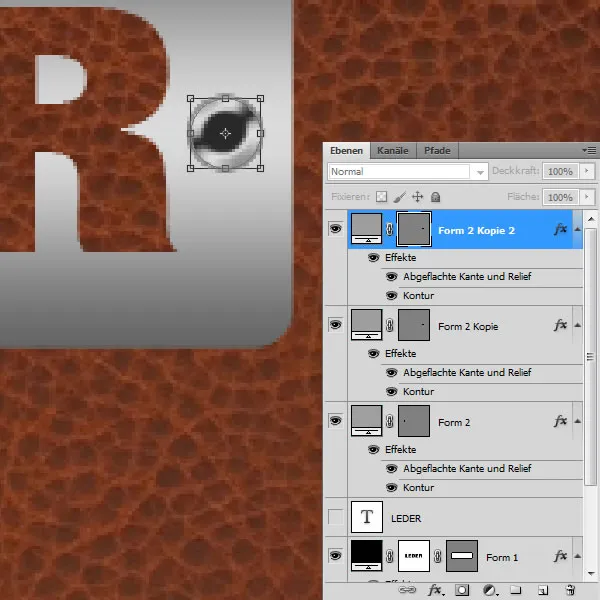Hide the Form 2 Kopie 2 layer
600x600 pixels.
(335, 229)
